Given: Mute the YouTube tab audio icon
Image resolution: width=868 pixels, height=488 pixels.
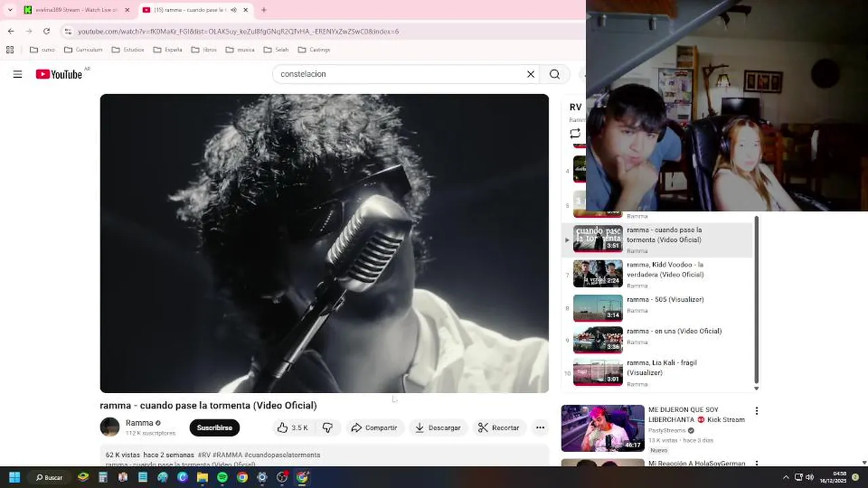Looking at the screenshot, I should coord(233,10).
